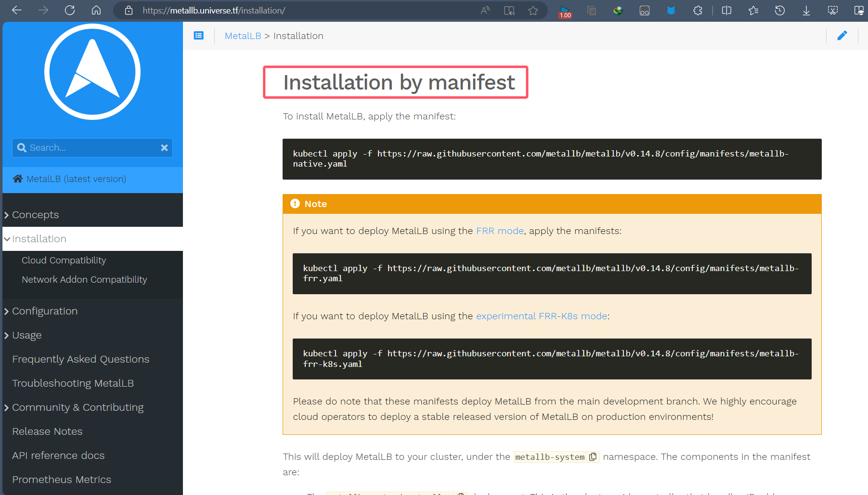Toggle split screen view
Screen dimensions: 868x495
727,10
